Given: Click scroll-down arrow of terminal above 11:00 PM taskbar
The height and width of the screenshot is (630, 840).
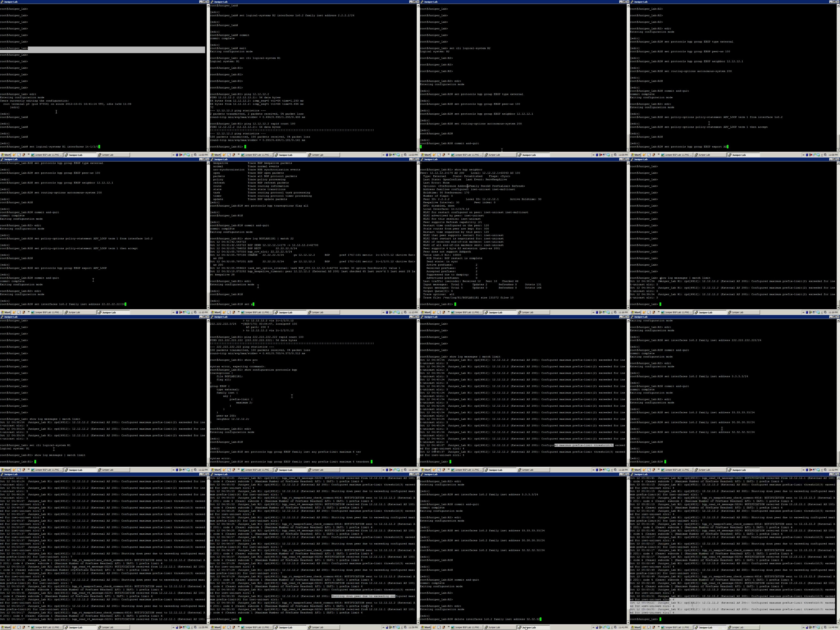Looking at the screenshot, I should (x=208, y=150).
